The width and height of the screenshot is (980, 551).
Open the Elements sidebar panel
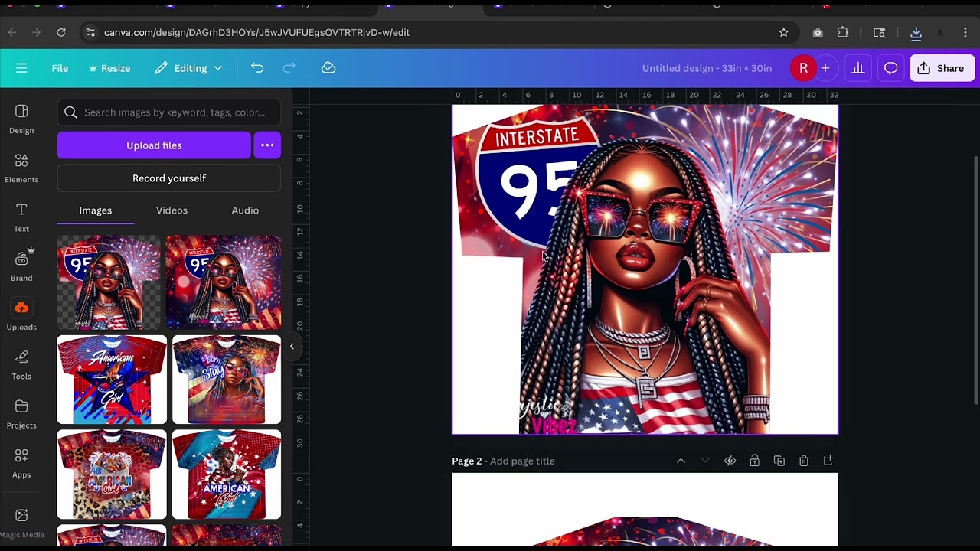pos(21,169)
